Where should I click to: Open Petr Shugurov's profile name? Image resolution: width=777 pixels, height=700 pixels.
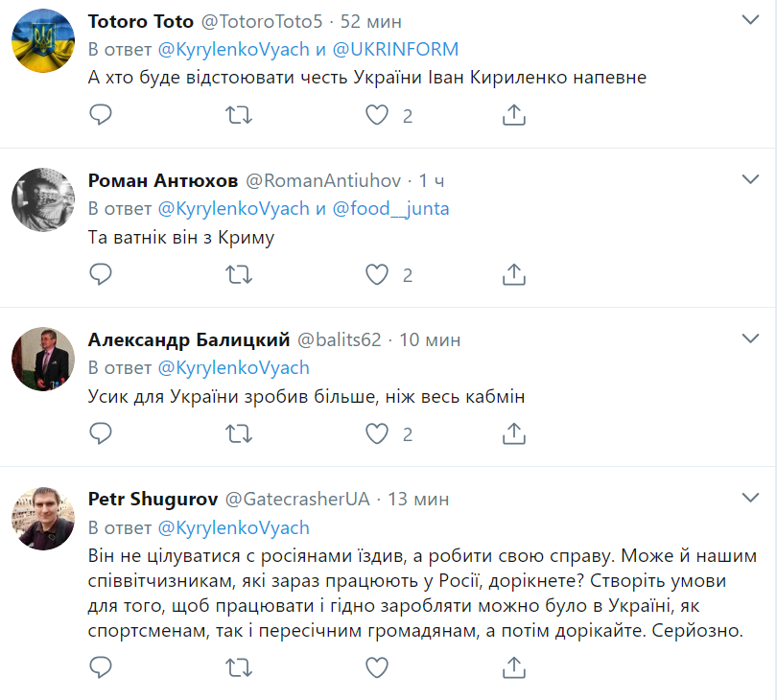click(152, 499)
